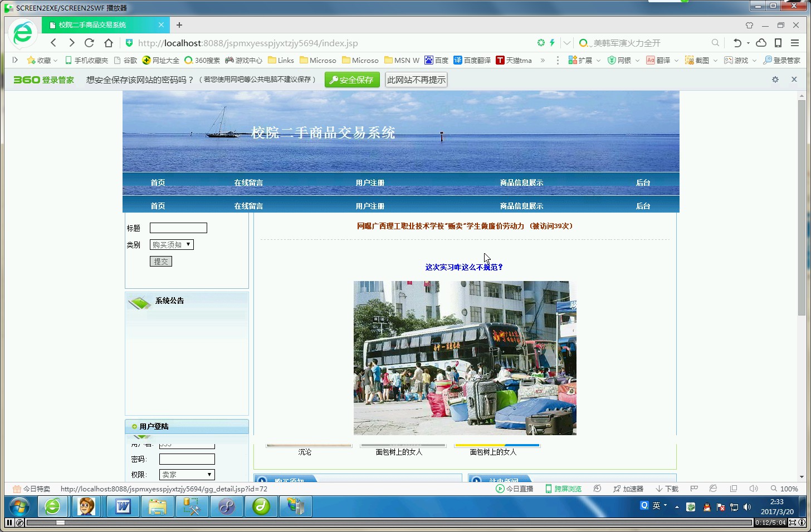
Task: Open 网址大全 bookmark
Action: tap(161, 60)
